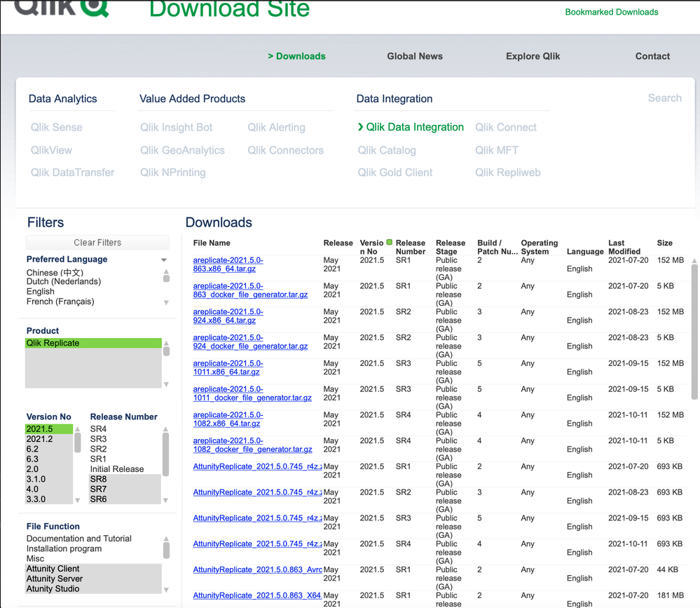
Task: Select version 6.2 filter
Action: pyautogui.click(x=48, y=449)
